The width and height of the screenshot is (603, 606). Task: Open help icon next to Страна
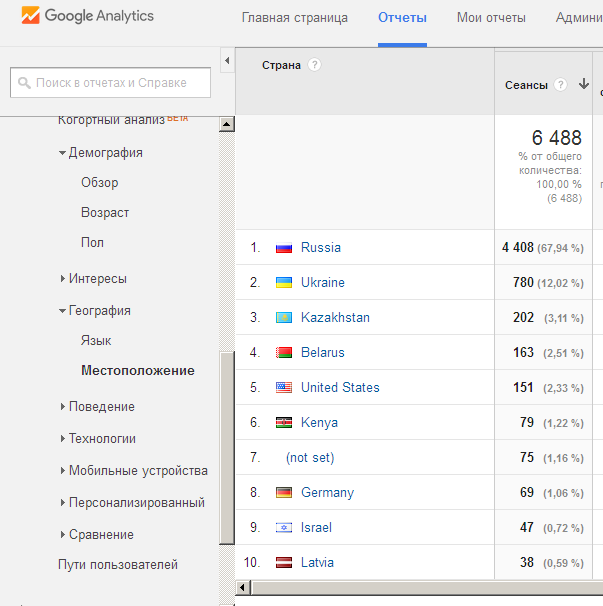315,65
